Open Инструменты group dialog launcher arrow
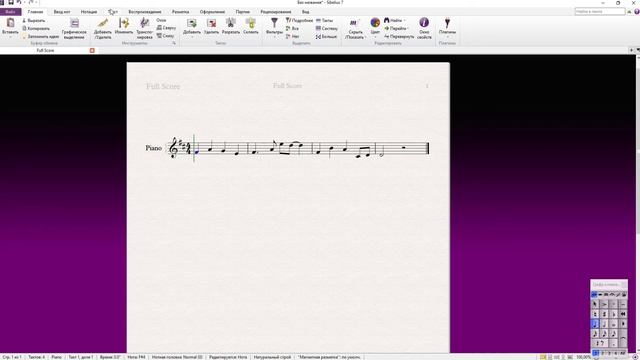This screenshot has height=360, width=640. click(x=174, y=43)
